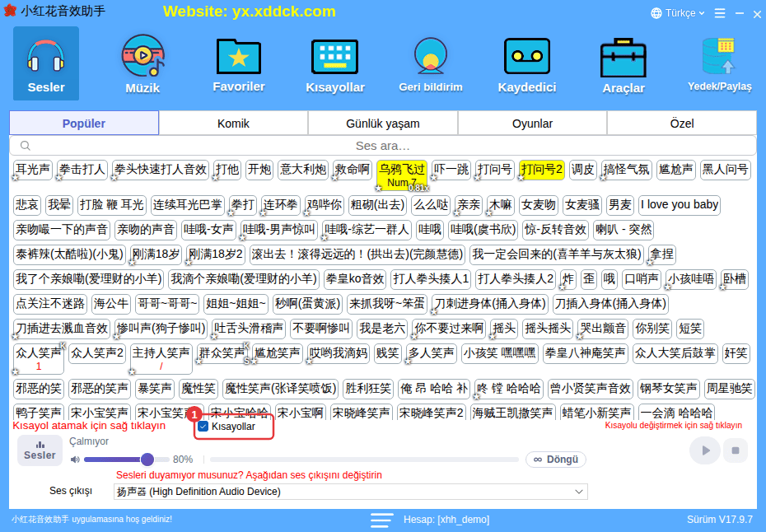The height and width of the screenshot is (532, 766).
Task: Click the Website: yx.xddck.com link
Action: 249,12
